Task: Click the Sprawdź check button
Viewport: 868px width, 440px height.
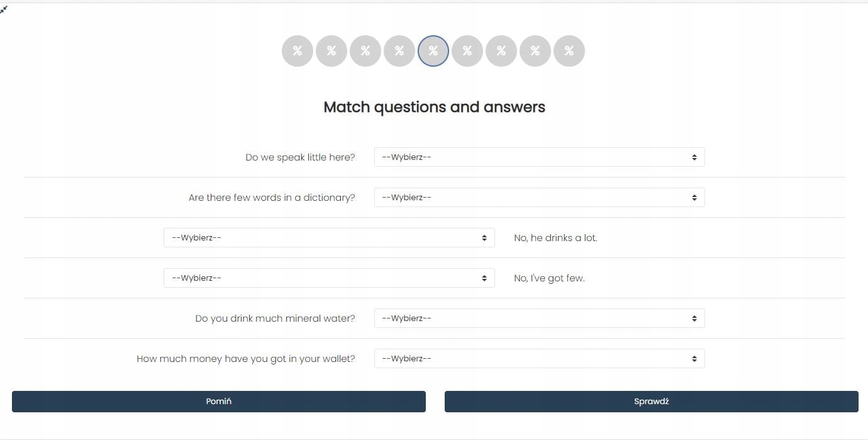Action: coord(651,402)
